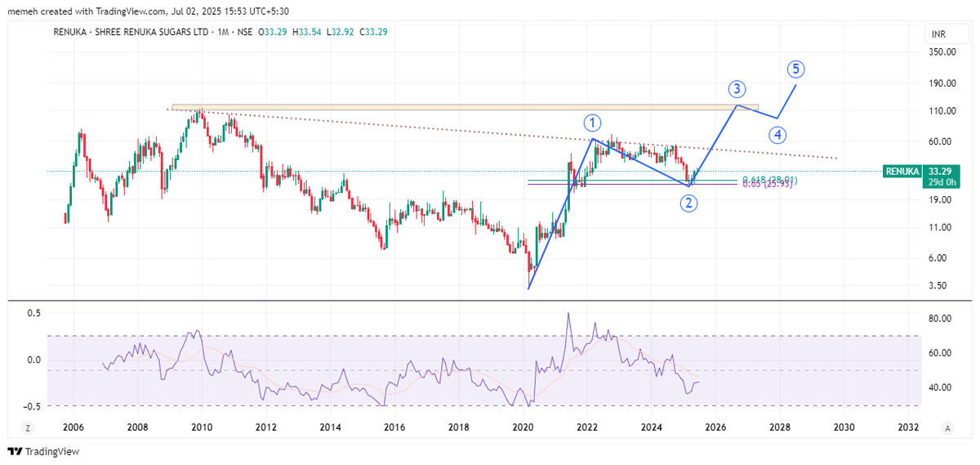Click the -0.5 left indicator axis label
The image size is (980, 465).
[x=31, y=406]
